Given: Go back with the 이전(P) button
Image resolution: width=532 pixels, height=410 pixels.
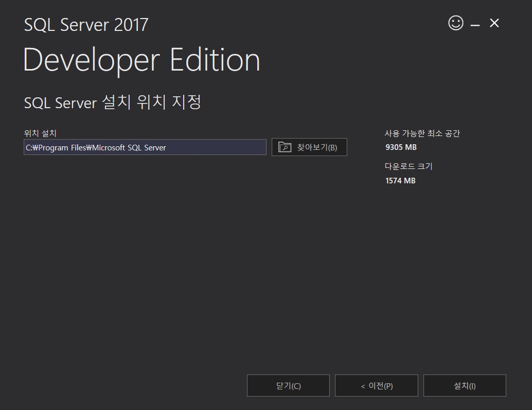Looking at the screenshot, I should (377, 386).
